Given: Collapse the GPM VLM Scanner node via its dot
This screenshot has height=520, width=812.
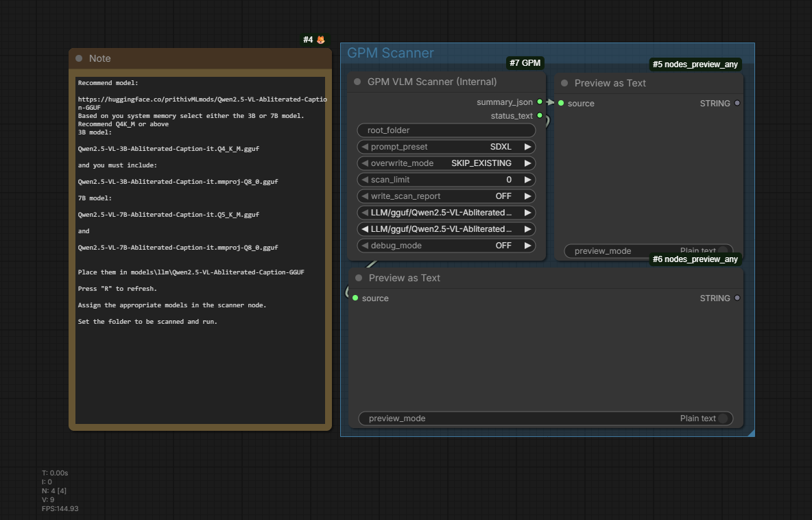Looking at the screenshot, I should 357,82.
